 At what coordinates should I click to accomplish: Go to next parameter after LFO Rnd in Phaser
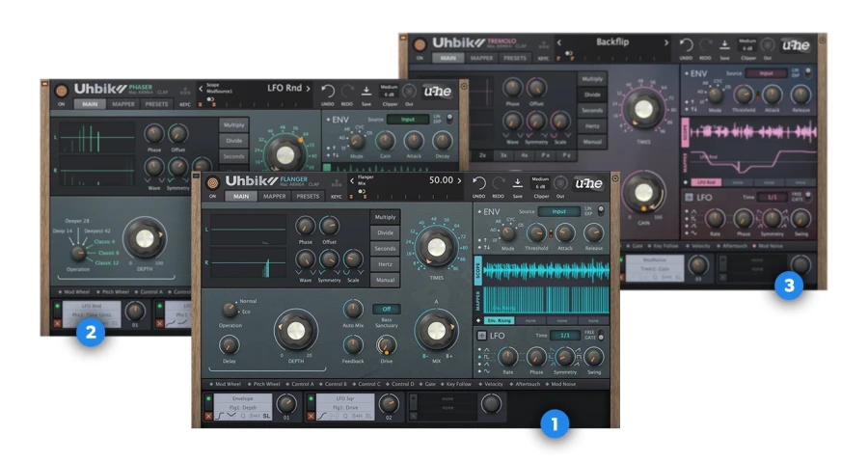coord(308,88)
